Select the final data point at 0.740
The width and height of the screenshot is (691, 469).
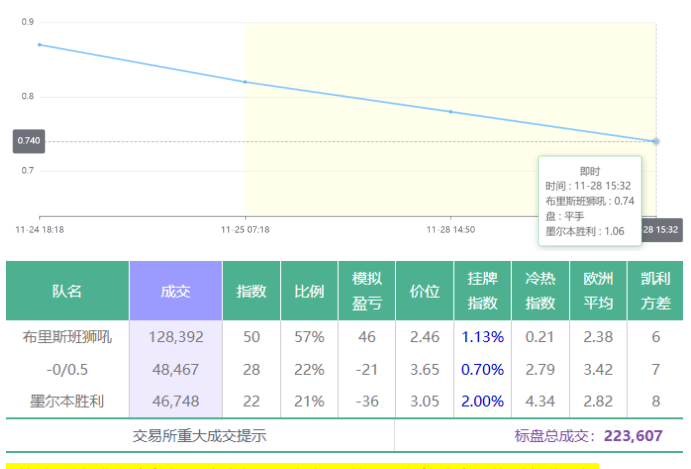point(656,141)
